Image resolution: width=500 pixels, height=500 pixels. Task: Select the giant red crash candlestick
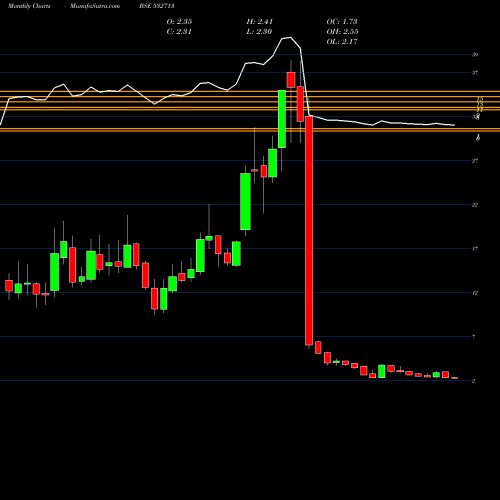pyautogui.click(x=309, y=230)
